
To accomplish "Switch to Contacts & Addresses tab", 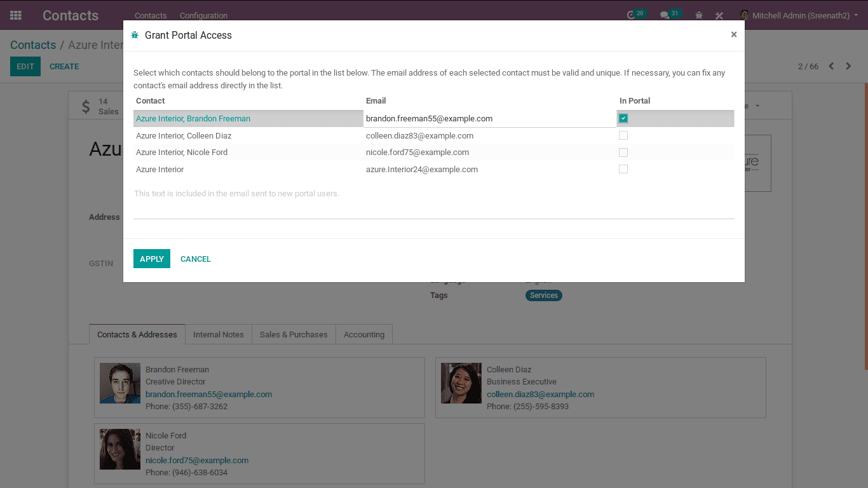I will pos(137,334).
